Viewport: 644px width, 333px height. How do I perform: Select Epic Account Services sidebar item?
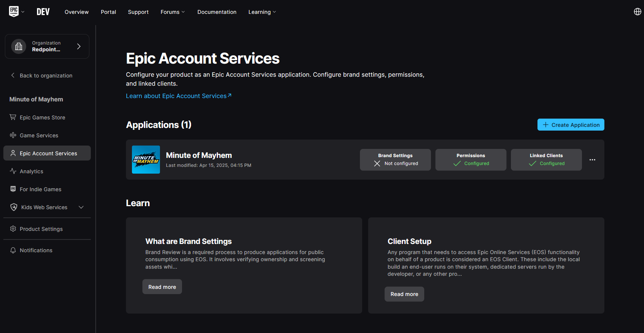(x=47, y=153)
